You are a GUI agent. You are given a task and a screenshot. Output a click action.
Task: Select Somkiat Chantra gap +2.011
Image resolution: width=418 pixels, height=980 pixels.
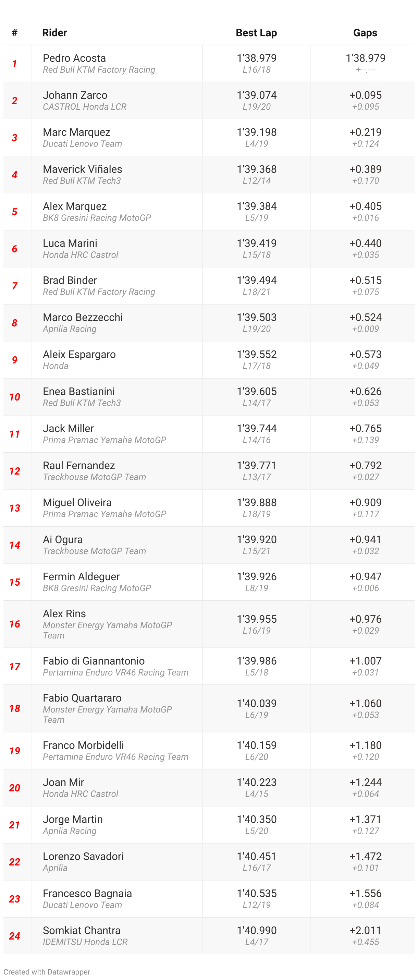tap(365, 931)
